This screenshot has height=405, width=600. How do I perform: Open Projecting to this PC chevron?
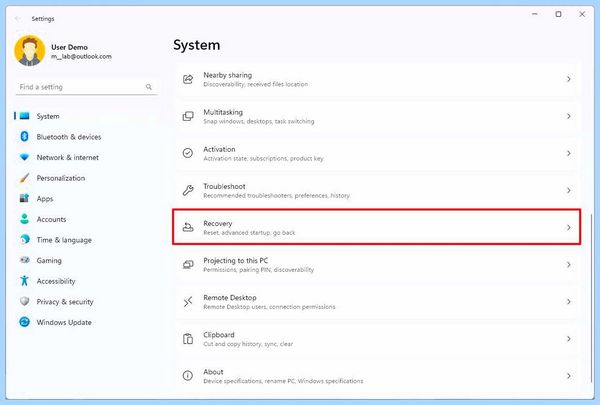click(x=569, y=265)
